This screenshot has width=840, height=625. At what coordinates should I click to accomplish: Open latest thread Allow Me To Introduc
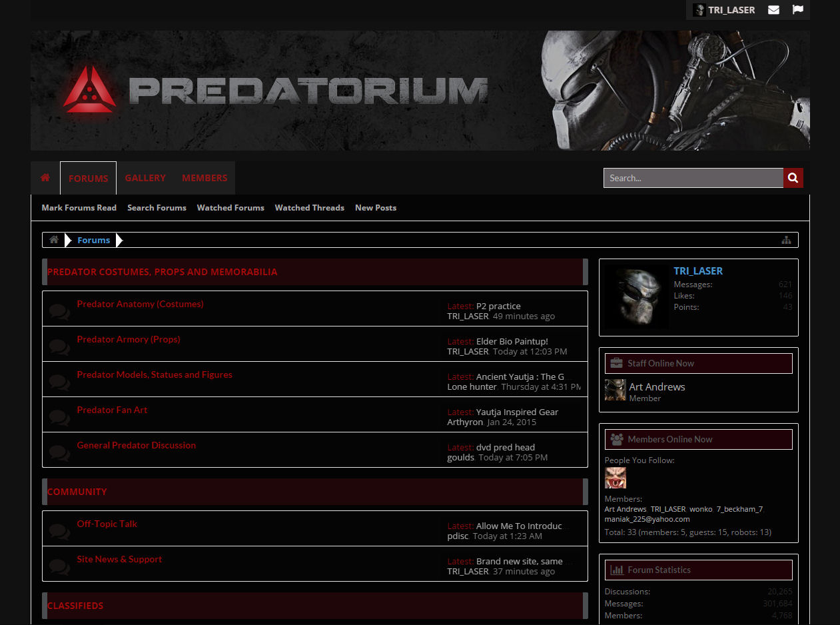(x=519, y=526)
